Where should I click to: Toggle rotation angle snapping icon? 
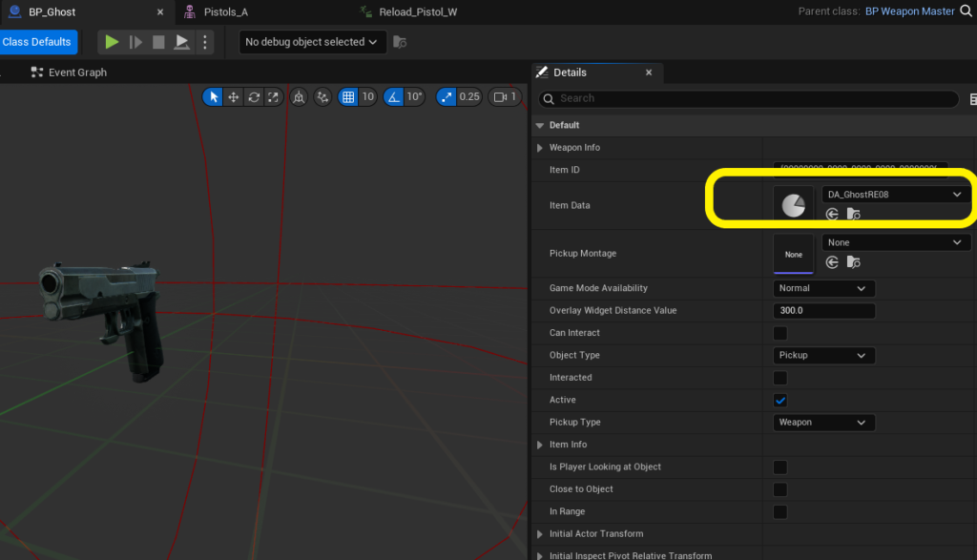point(394,97)
